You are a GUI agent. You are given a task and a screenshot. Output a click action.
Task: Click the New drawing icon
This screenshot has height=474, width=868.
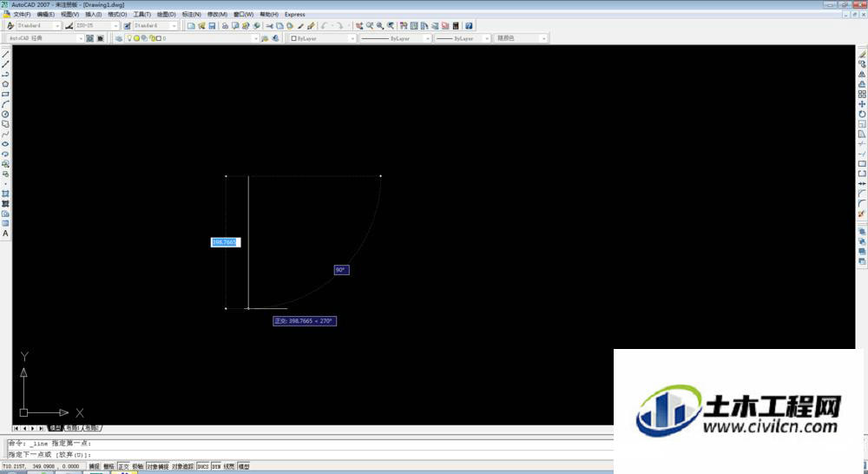191,26
